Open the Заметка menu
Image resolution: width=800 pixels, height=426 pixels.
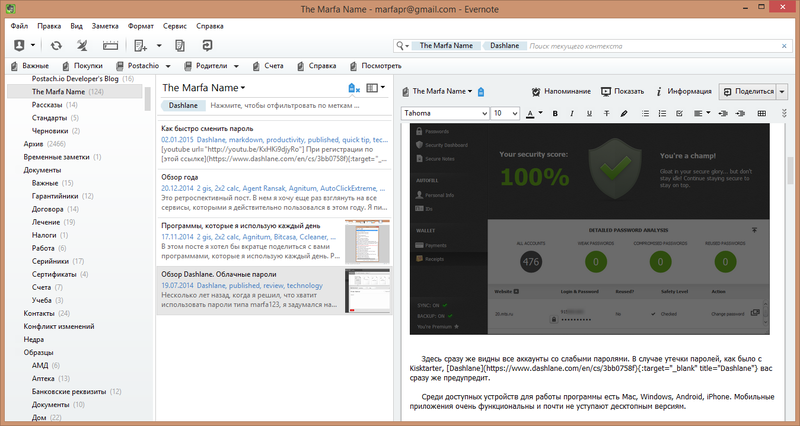click(105, 26)
